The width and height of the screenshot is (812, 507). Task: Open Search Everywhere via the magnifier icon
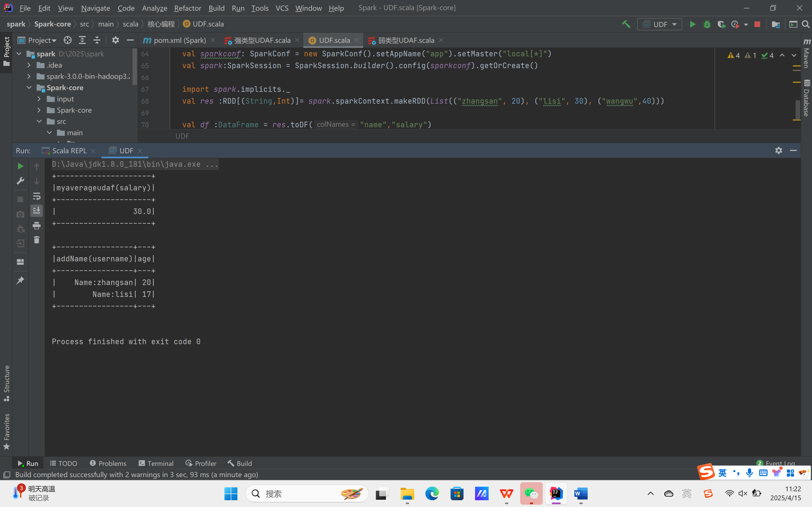[806, 25]
